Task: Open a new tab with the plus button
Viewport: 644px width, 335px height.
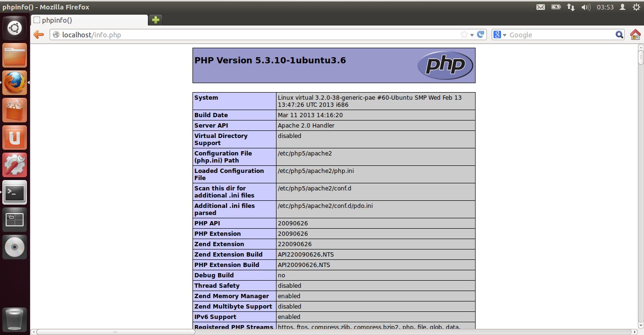Action: pos(156,20)
